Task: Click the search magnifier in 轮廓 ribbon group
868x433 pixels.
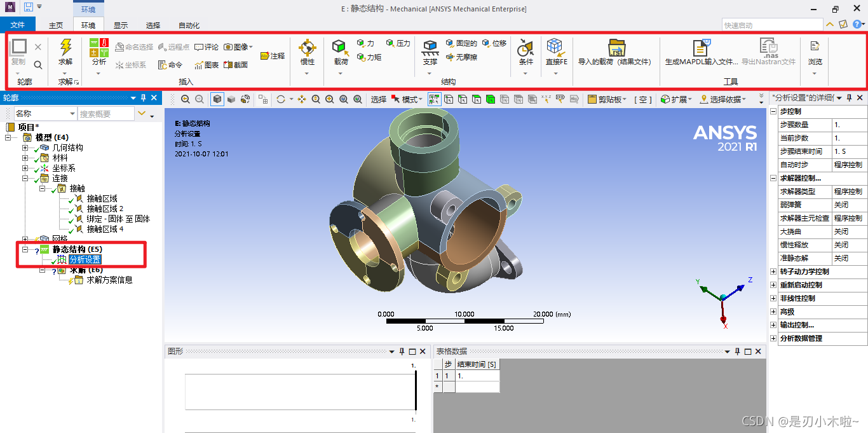Action: 38,65
